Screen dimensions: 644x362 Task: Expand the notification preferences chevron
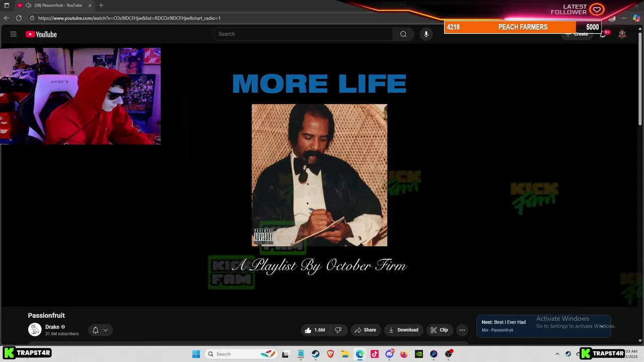pos(106,330)
